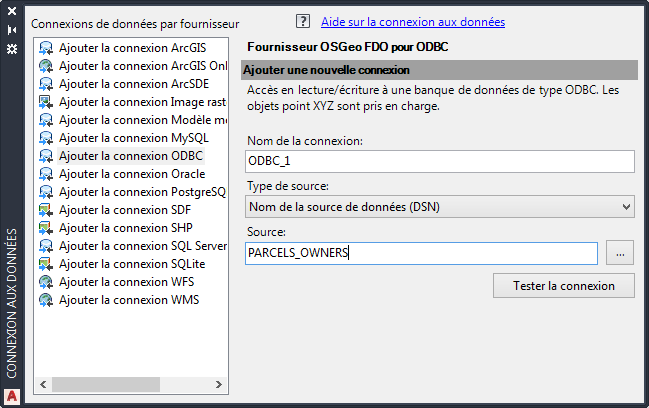Click the WMS connection icon

(x=46, y=300)
